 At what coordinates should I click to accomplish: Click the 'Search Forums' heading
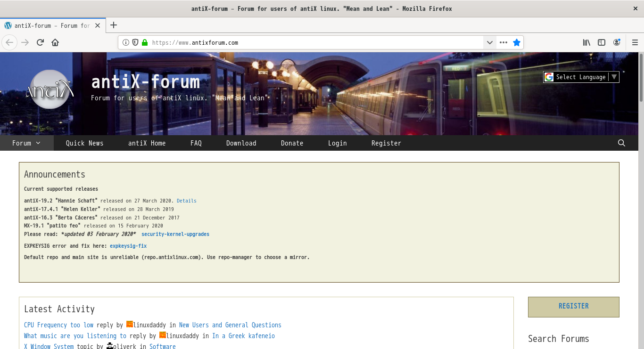[559, 339]
